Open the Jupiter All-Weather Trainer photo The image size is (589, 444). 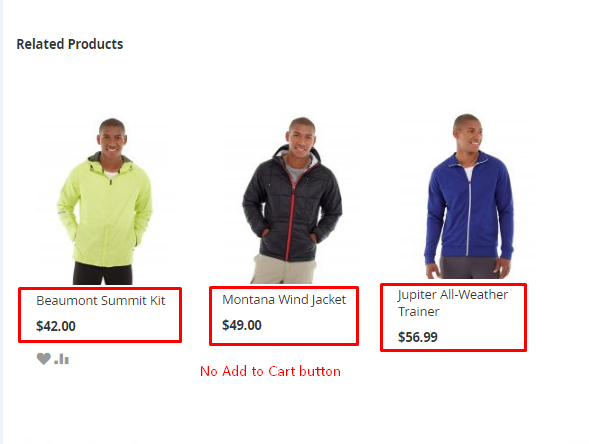(467, 196)
